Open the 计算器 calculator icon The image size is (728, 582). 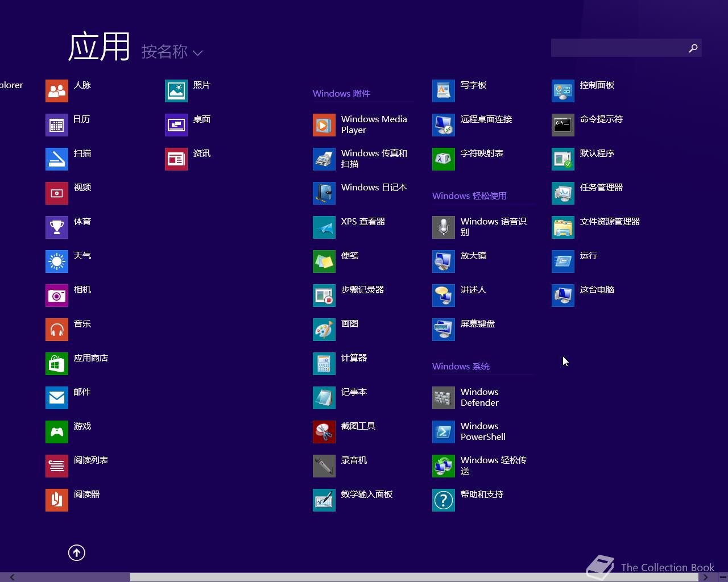pos(324,364)
